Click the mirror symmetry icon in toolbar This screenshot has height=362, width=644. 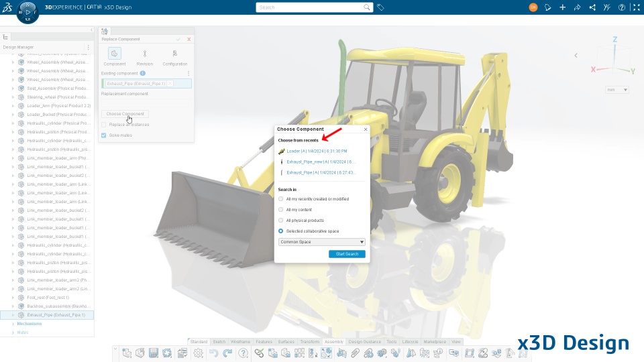click(411, 353)
